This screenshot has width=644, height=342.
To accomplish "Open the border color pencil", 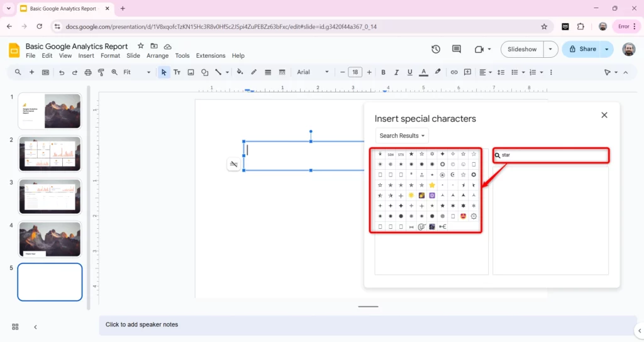I will 254,72.
